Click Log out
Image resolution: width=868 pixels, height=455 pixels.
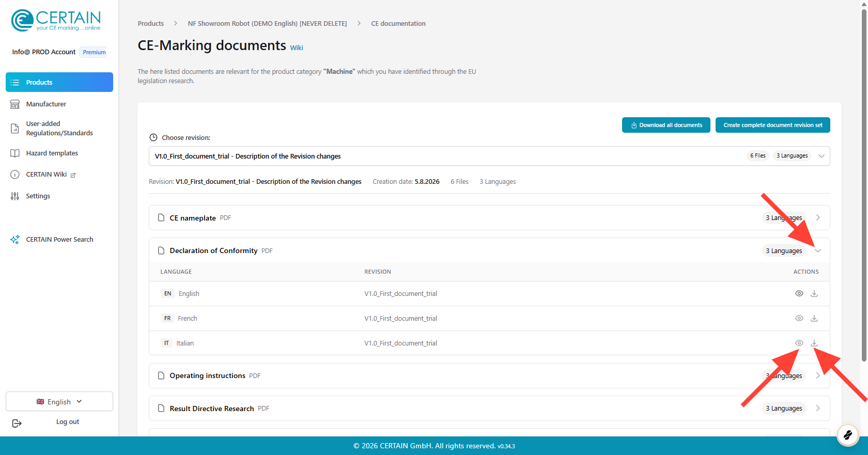(68, 422)
